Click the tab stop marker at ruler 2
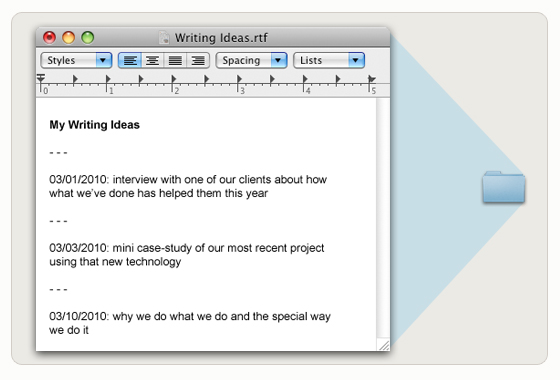The height and width of the screenshot is (380, 560). [174, 79]
